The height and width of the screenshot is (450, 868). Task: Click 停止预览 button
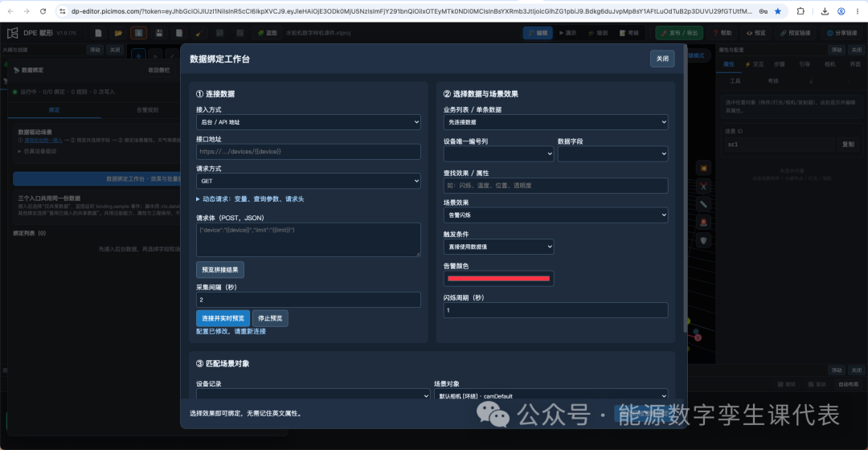270,318
